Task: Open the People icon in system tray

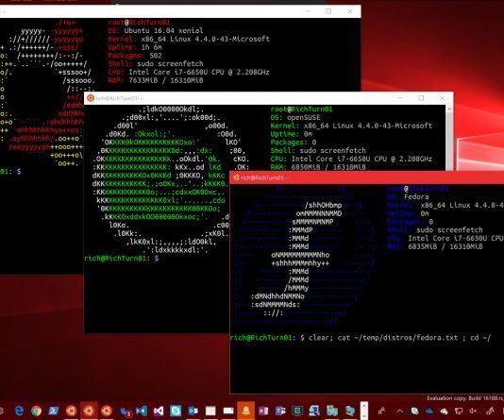Action: click(x=382, y=411)
